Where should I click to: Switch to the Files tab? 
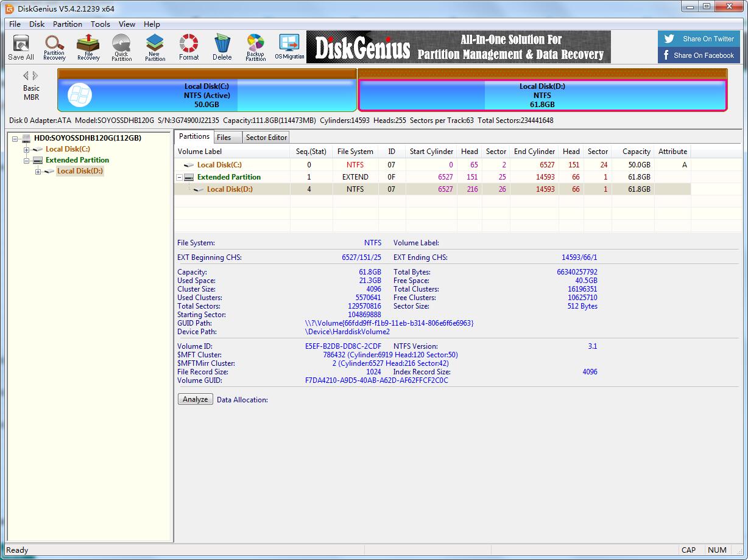tap(224, 138)
